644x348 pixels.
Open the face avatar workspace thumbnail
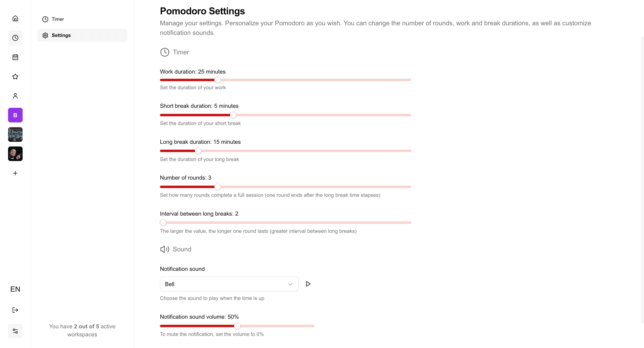(x=15, y=154)
